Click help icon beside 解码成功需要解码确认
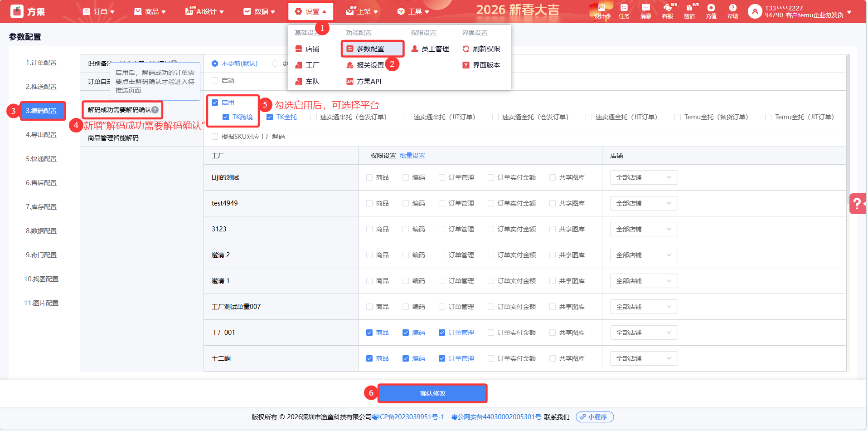This screenshot has height=431, width=868. [x=155, y=110]
